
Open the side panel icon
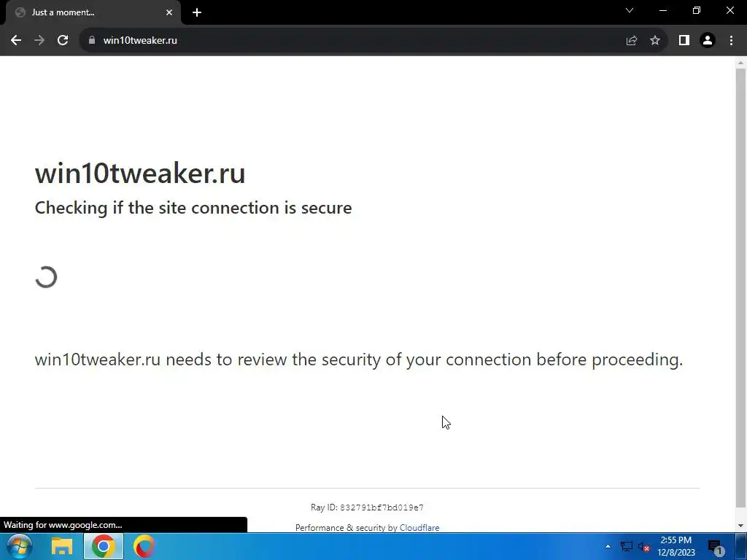coord(684,41)
